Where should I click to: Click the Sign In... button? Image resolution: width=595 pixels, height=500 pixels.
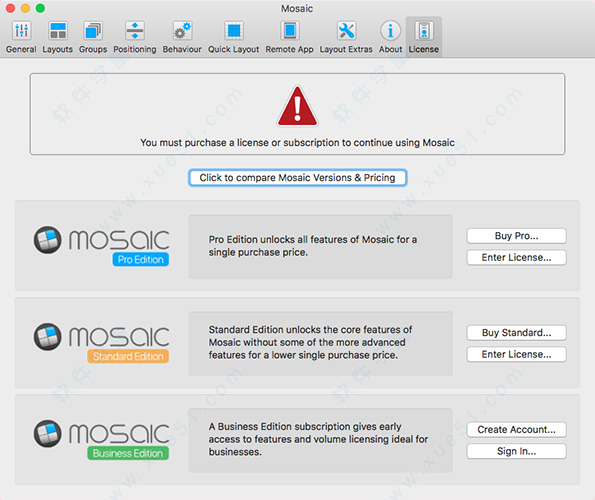tap(516, 451)
